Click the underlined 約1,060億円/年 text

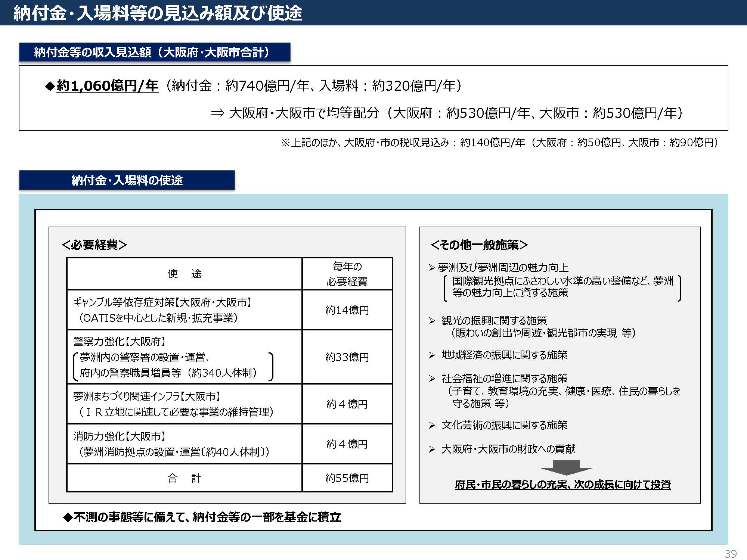tap(108, 86)
